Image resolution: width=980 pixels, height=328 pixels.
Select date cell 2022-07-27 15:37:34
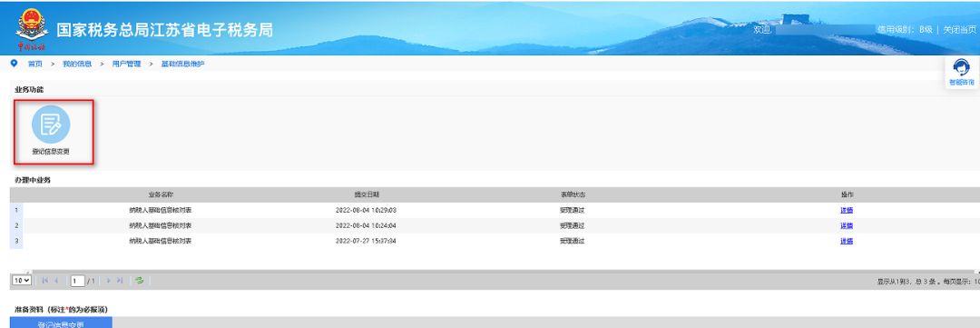[367, 241]
